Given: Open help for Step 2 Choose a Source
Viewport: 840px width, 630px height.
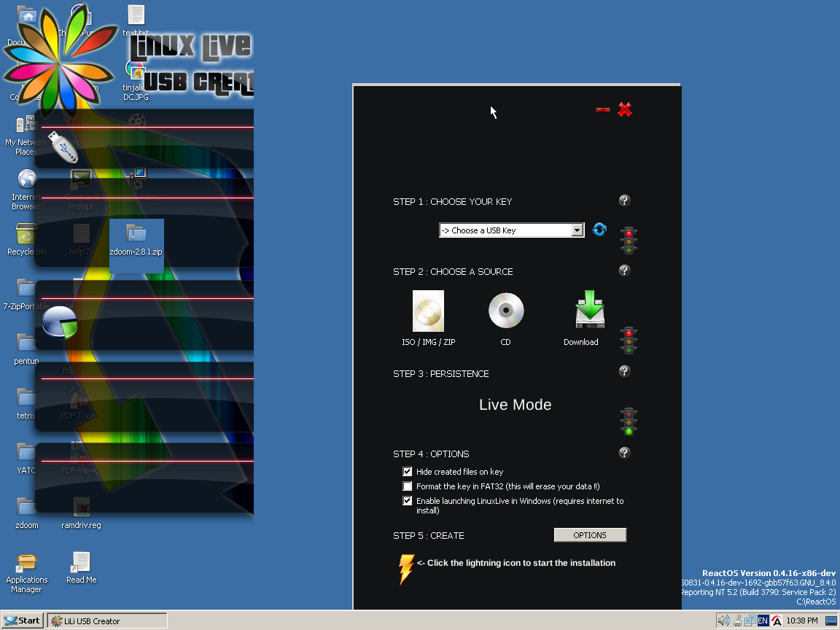Looking at the screenshot, I should (624, 271).
